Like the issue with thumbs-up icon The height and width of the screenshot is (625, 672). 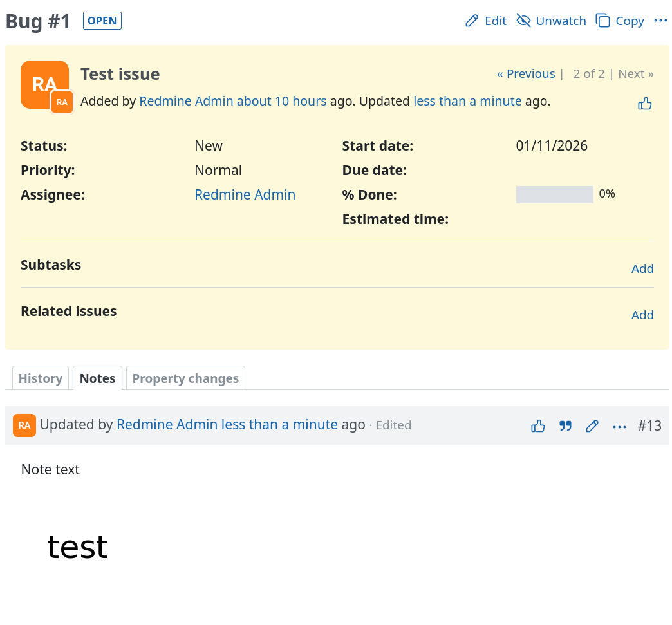(x=645, y=104)
